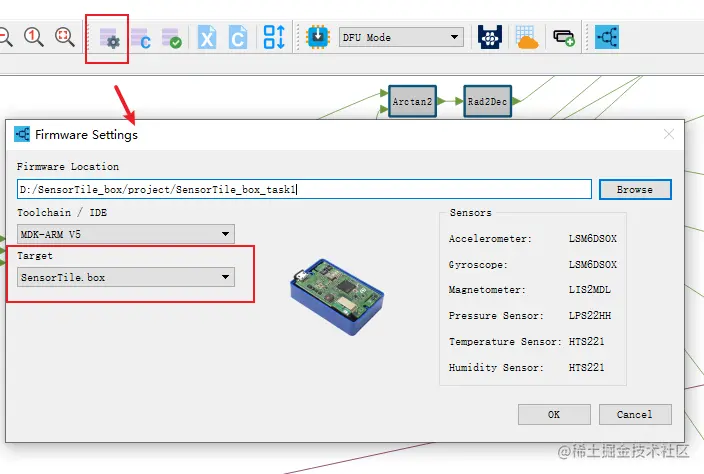Click the SensorTile.box board image
704x474 pixels.
tap(338, 297)
